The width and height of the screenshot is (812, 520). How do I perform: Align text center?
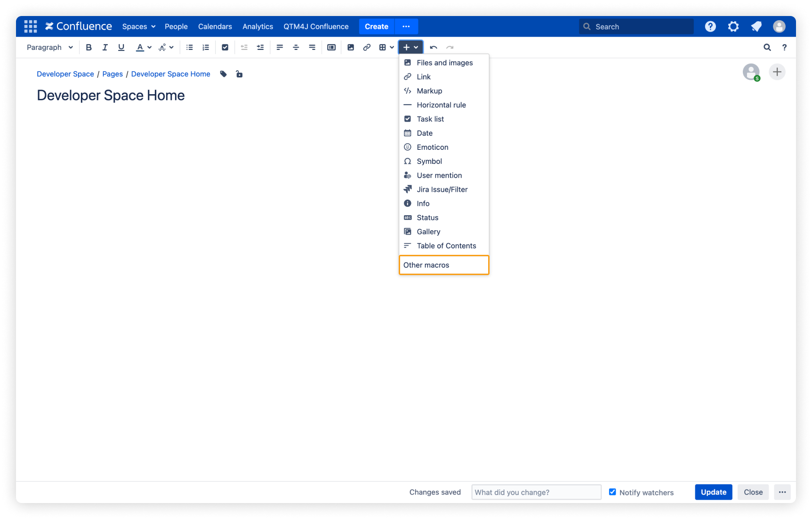296,47
